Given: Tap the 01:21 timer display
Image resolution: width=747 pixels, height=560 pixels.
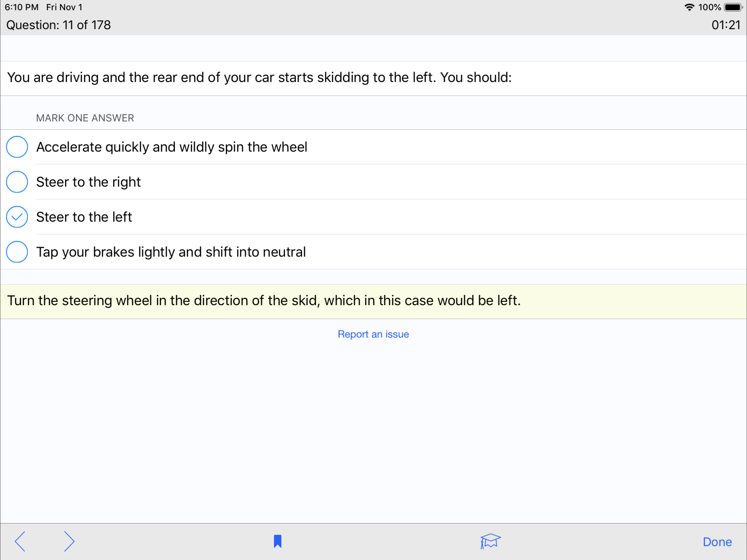Looking at the screenshot, I should 725,25.
